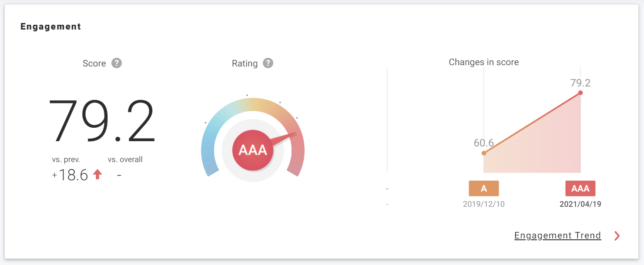The height and width of the screenshot is (265, 644).
Task: Click the vs. overall label
Action: [125, 159]
